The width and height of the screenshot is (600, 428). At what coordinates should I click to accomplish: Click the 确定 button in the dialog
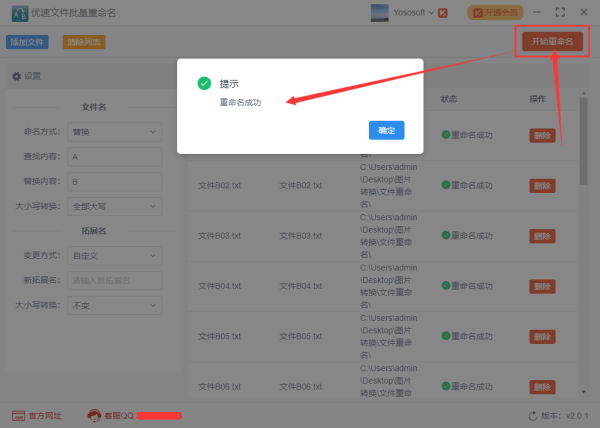[386, 130]
